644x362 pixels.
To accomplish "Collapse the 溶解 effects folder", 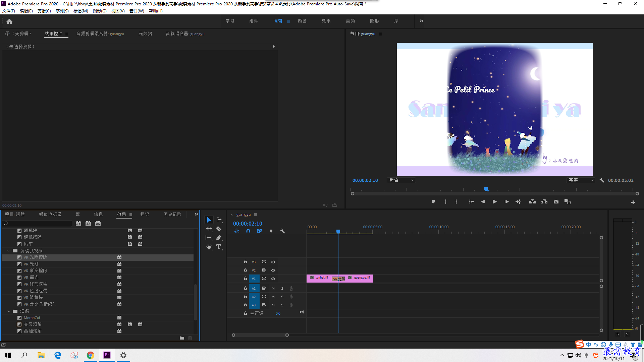I will tap(9, 311).
